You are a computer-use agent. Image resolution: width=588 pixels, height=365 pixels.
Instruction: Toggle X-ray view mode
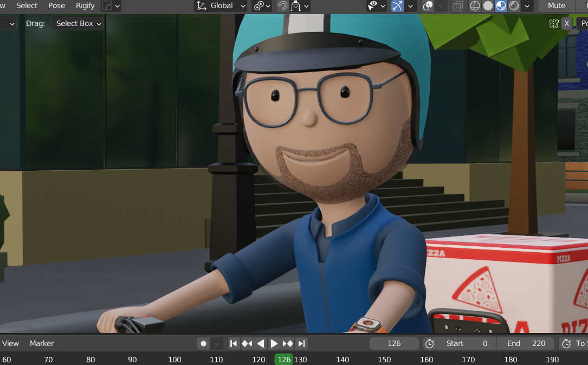coord(458,6)
